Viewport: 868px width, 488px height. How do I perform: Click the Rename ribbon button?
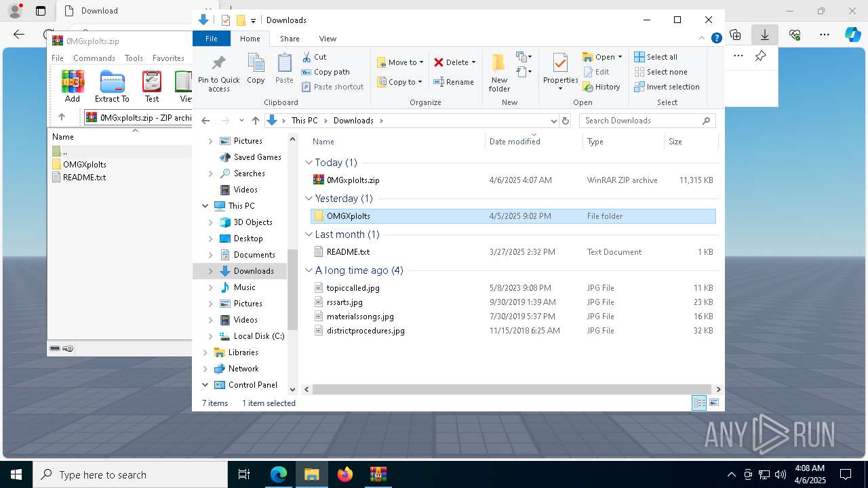point(454,82)
